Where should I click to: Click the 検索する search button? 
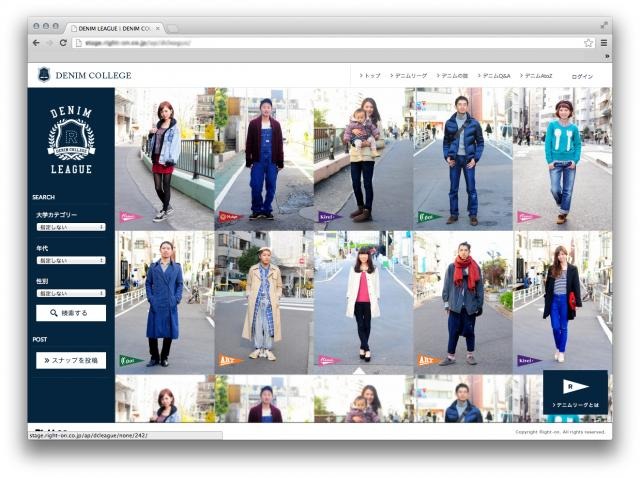(71, 313)
